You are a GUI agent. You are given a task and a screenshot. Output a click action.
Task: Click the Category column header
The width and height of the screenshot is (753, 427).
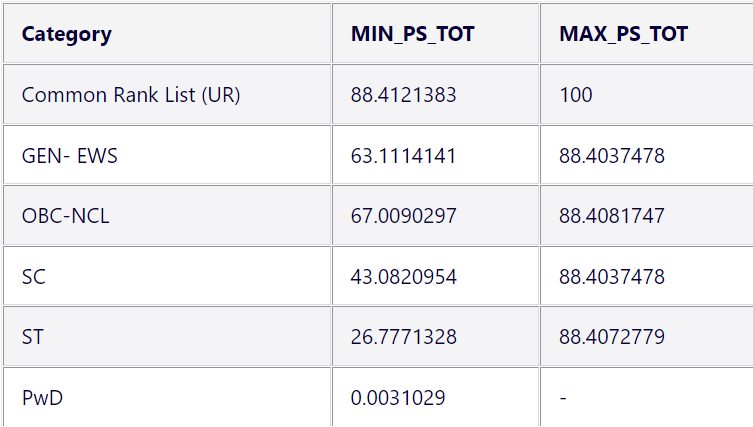67,34
